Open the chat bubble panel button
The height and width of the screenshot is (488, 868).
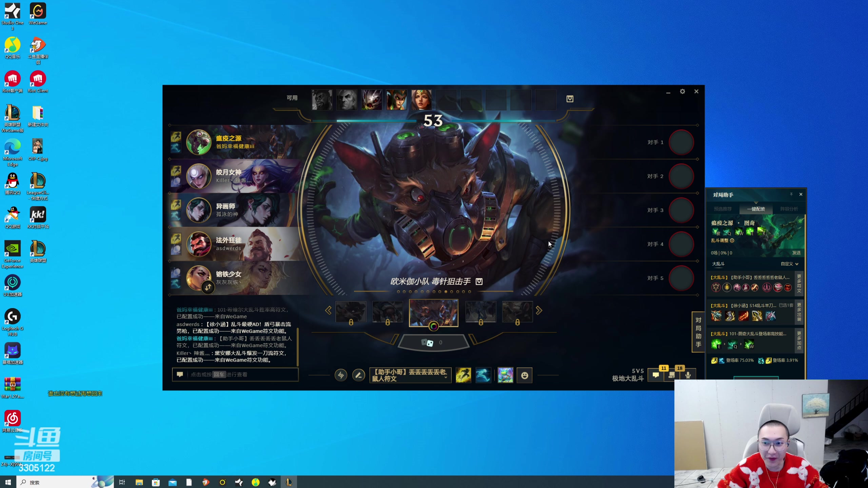click(x=656, y=375)
